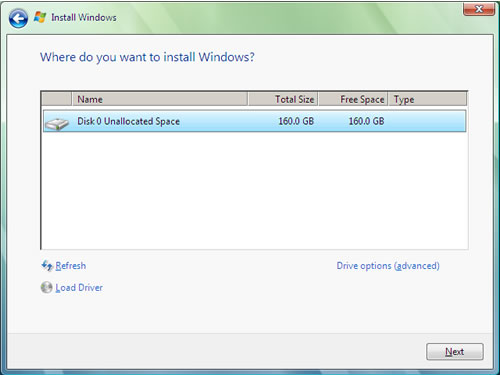Go back using the blue arrow button
This screenshot has width=500, height=375.
[x=18, y=19]
